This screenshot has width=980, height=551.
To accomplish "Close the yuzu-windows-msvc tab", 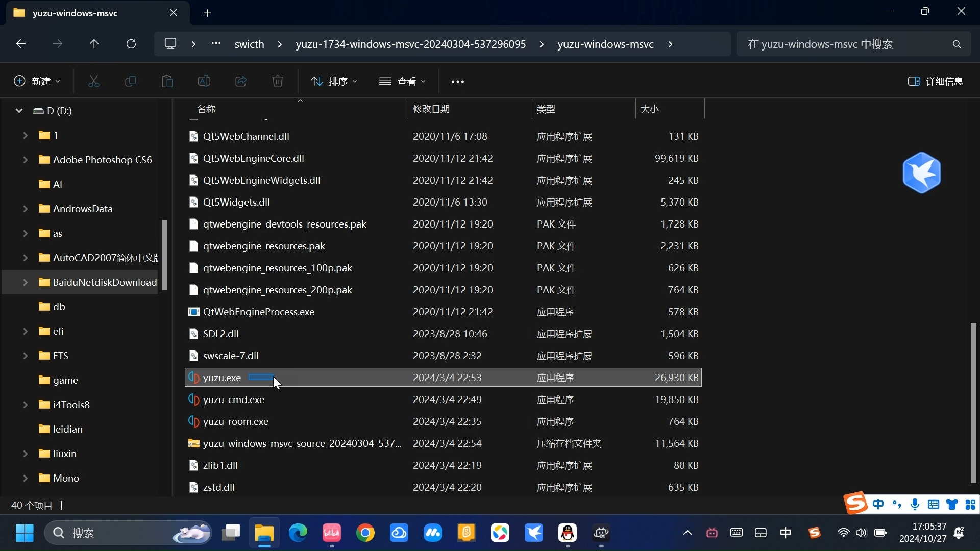I will click(x=174, y=13).
